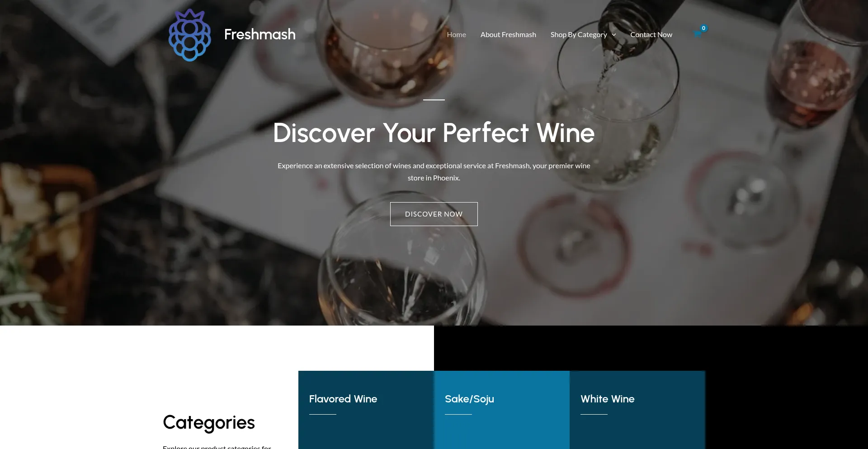
Task: Click the hero paragraph about Freshmash Phoenix
Action: pos(434,172)
